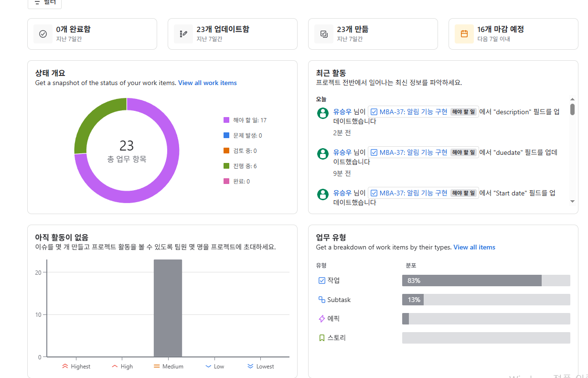Click the 스토리 bookmark icon
Viewport: 588px width, 378px height.
[x=321, y=338]
